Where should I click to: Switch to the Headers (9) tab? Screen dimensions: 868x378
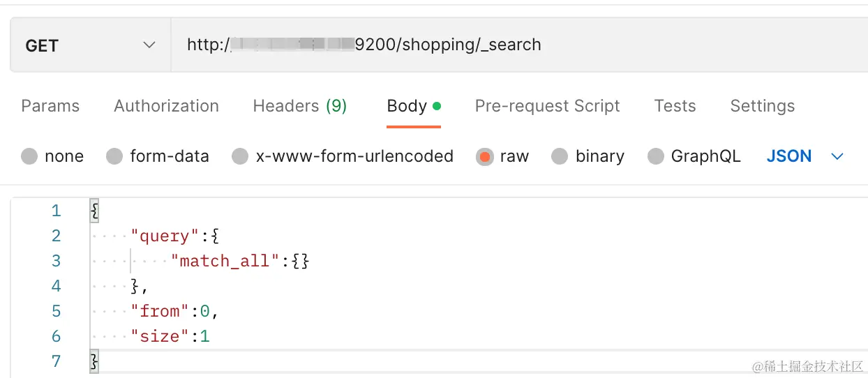click(299, 106)
